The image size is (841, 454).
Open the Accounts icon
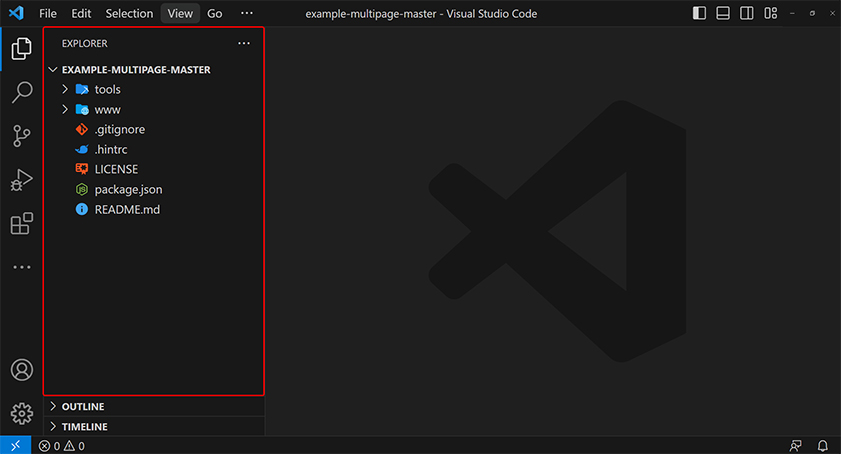[21, 370]
